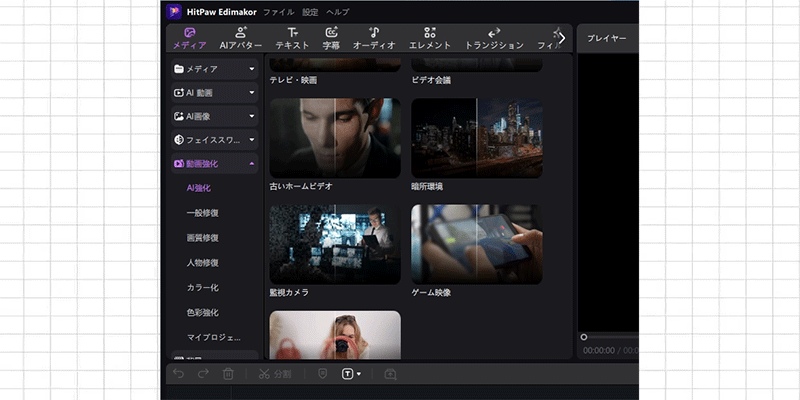800x400 pixels.
Task: Click the add-to-timeline icon in toolbar
Action: pyautogui.click(x=390, y=374)
